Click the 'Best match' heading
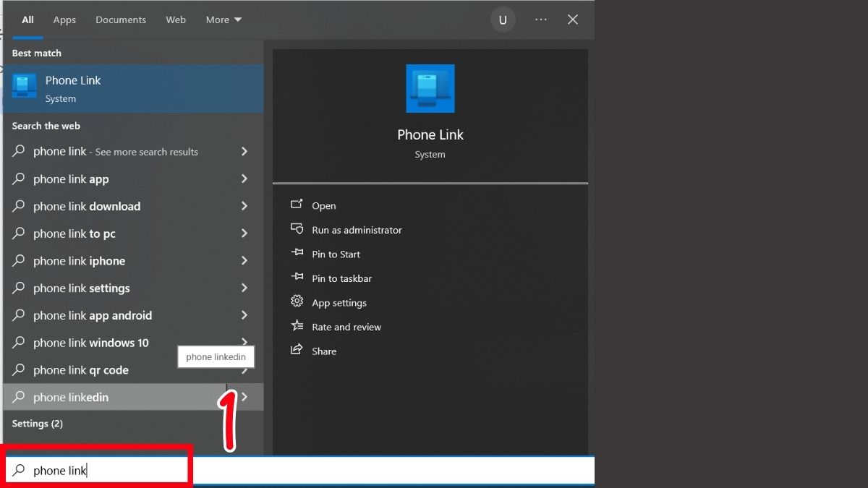The width and height of the screenshot is (868, 488). pos(37,53)
